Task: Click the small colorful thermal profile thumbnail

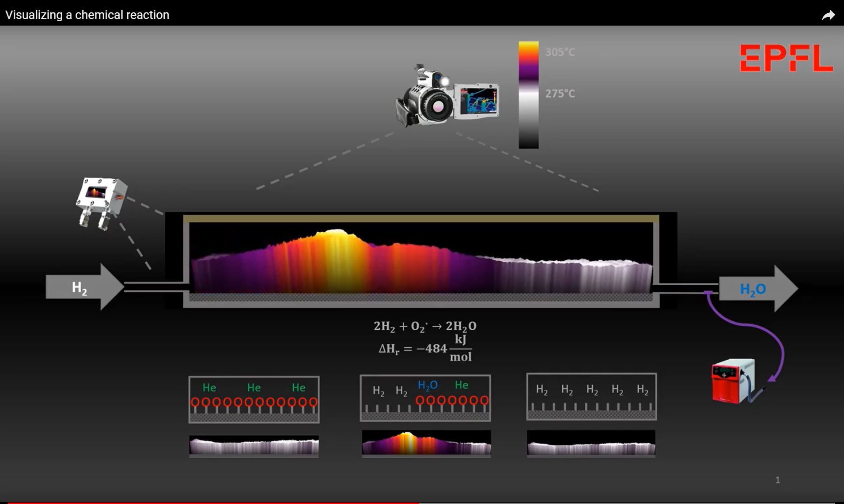Action: click(426, 443)
